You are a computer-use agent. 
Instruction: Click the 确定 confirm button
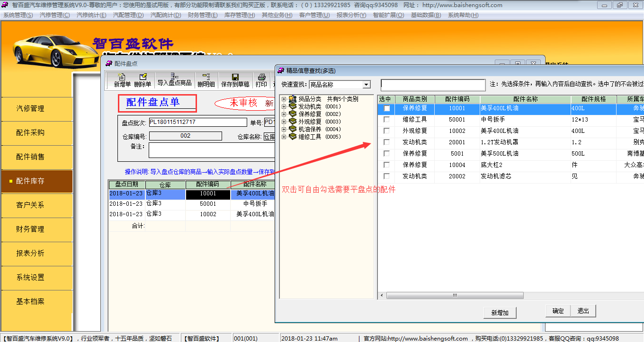point(558,311)
